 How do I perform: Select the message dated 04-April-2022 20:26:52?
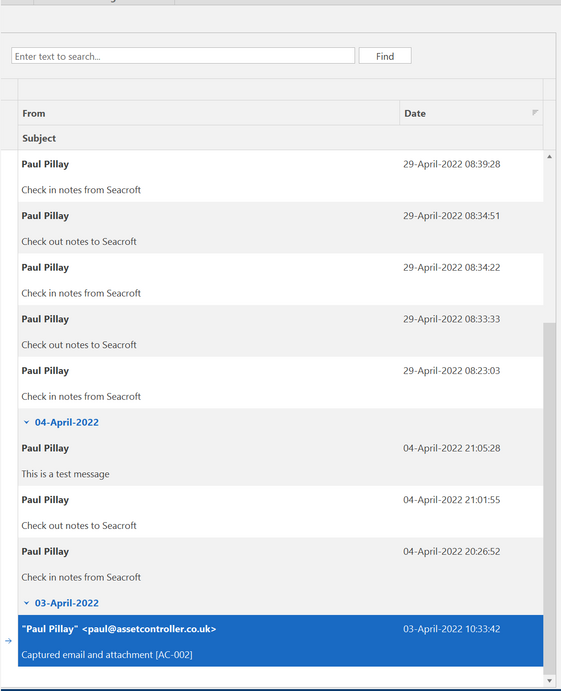(x=280, y=564)
